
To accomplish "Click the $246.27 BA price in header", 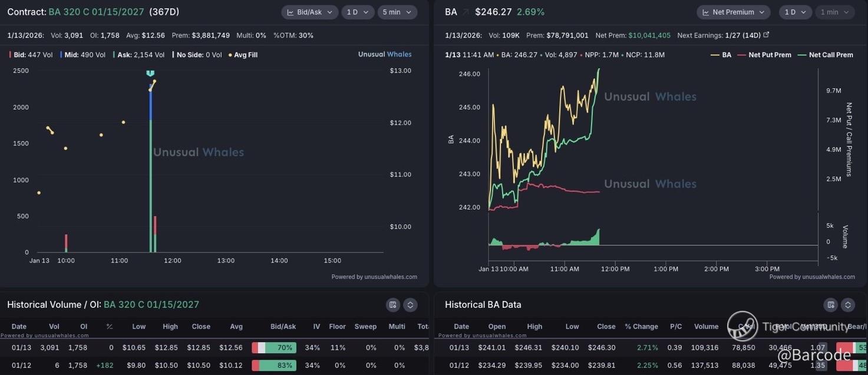I will point(493,12).
